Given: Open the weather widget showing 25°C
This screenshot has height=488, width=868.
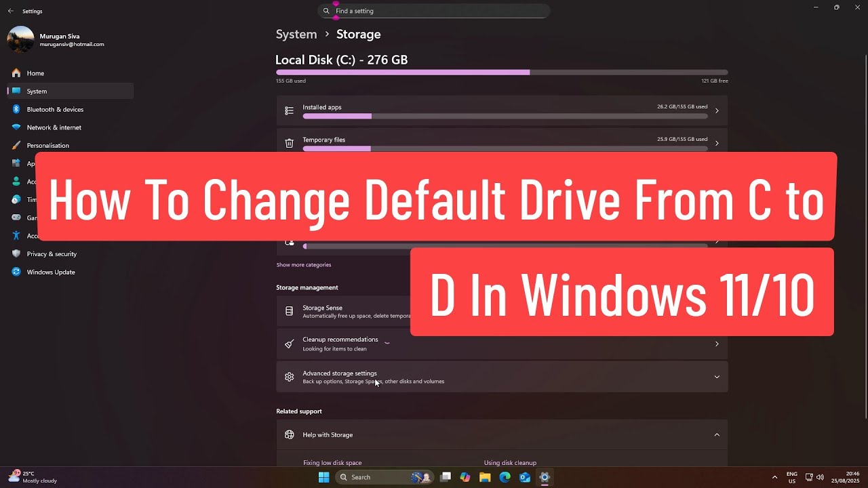Looking at the screenshot, I should coord(33,477).
